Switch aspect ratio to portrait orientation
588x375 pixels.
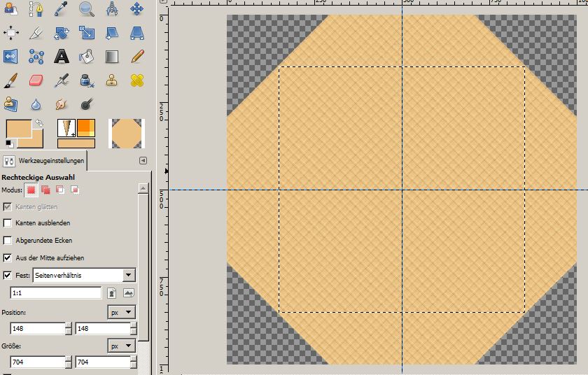(x=112, y=293)
